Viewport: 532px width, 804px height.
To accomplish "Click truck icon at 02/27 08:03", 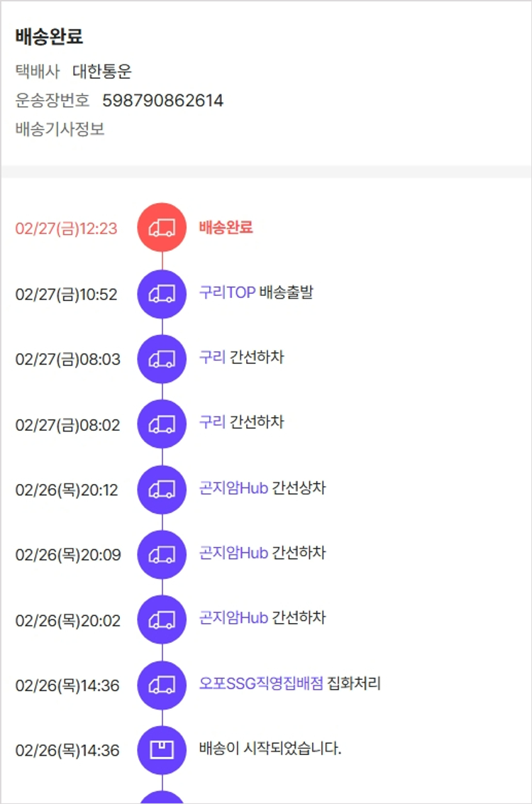I will tap(162, 359).
